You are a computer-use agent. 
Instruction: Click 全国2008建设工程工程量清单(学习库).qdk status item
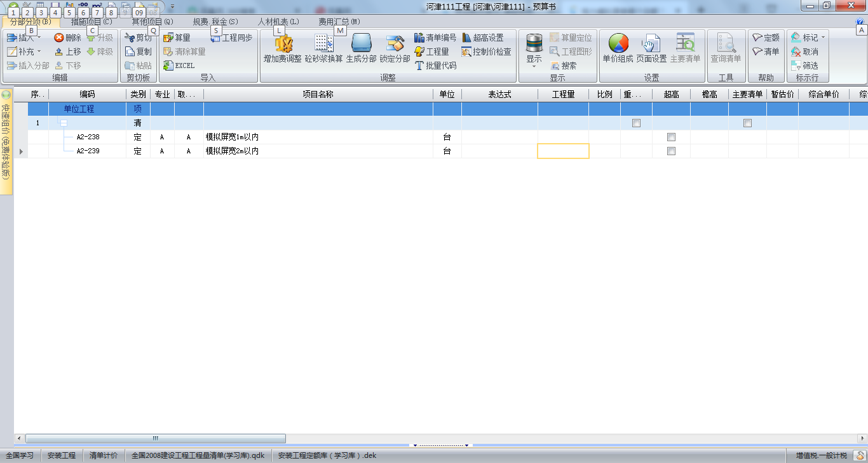(x=198, y=455)
